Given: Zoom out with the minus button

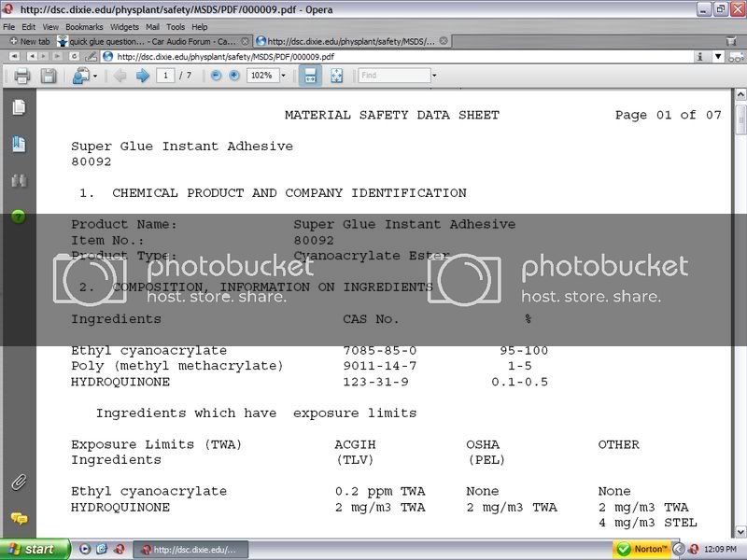Looking at the screenshot, I should coord(216,76).
